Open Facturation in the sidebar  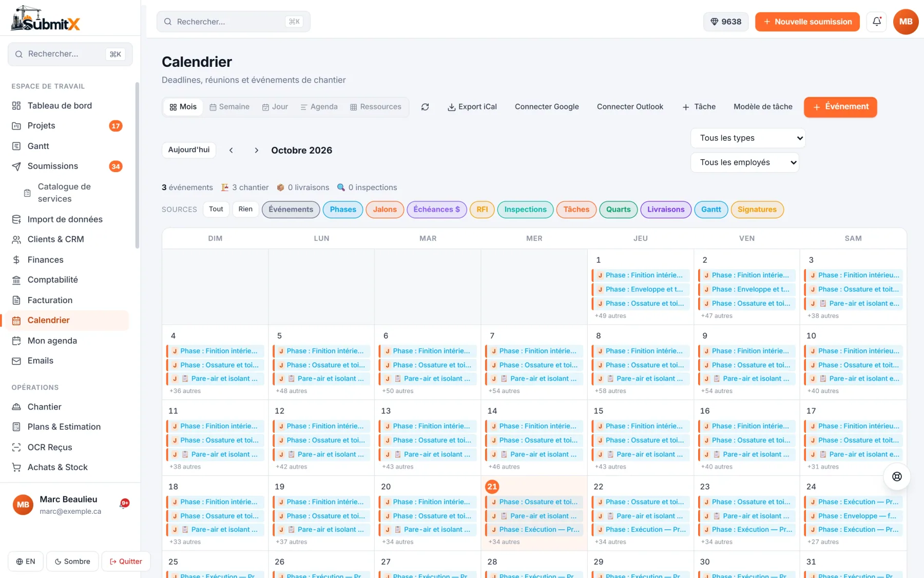[67, 300]
